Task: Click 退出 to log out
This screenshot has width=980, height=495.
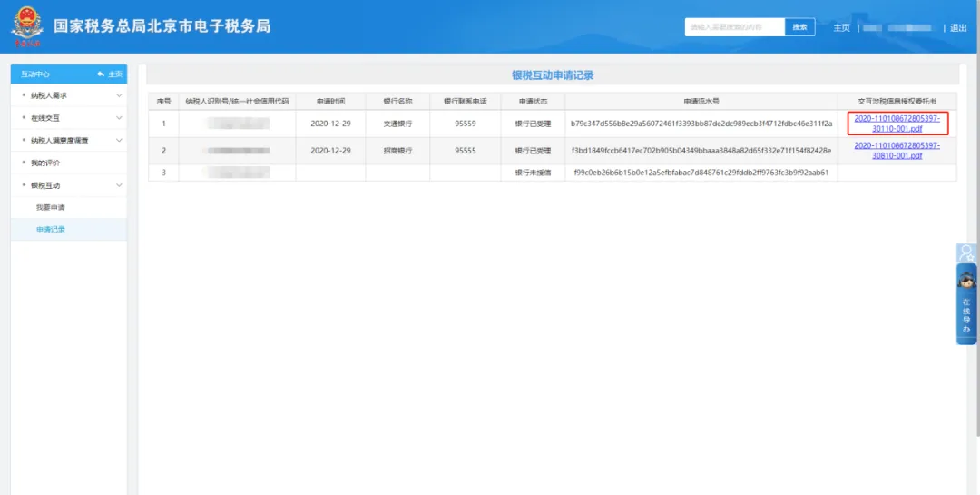Action: point(958,27)
